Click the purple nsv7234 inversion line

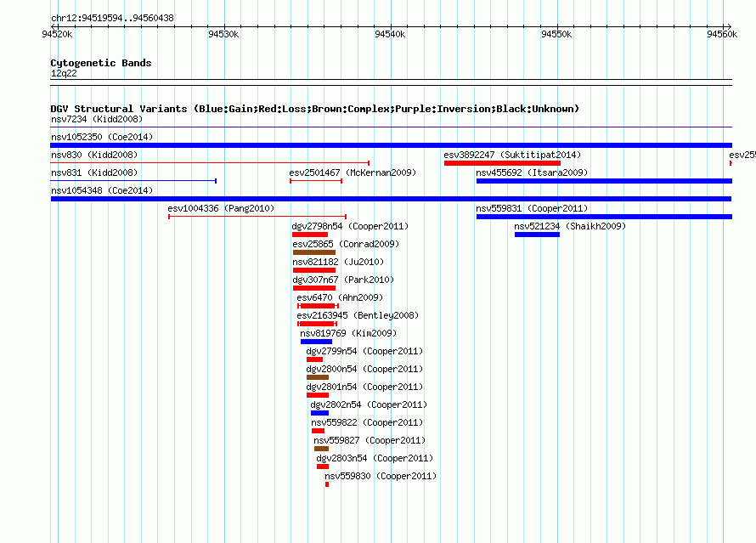(391, 127)
